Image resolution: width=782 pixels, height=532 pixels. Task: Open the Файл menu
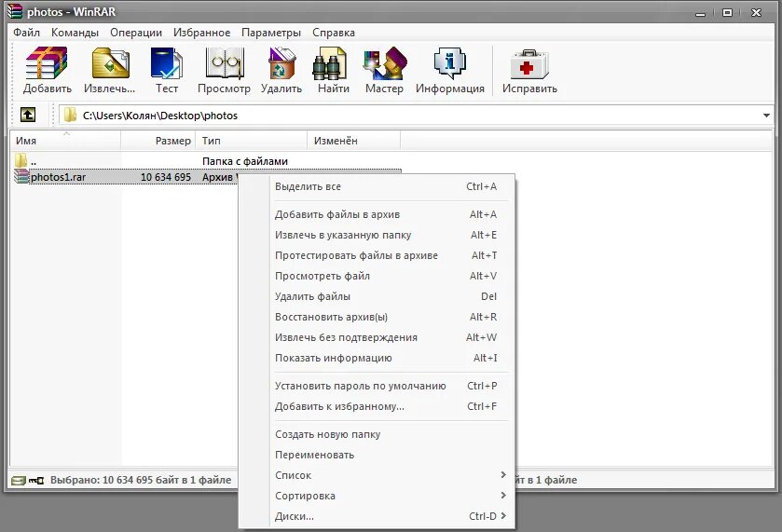(x=26, y=33)
